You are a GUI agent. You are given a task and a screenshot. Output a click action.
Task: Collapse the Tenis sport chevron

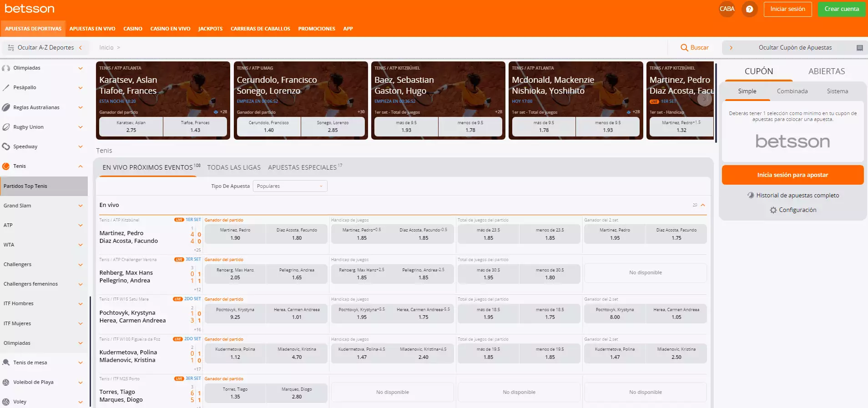81,166
